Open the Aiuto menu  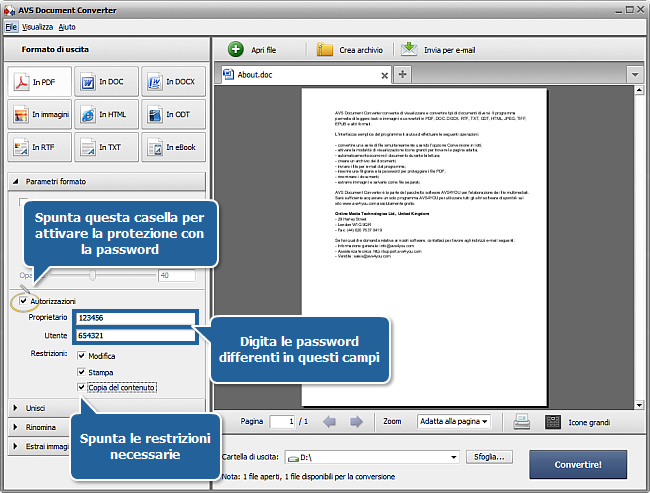(x=67, y=27)
